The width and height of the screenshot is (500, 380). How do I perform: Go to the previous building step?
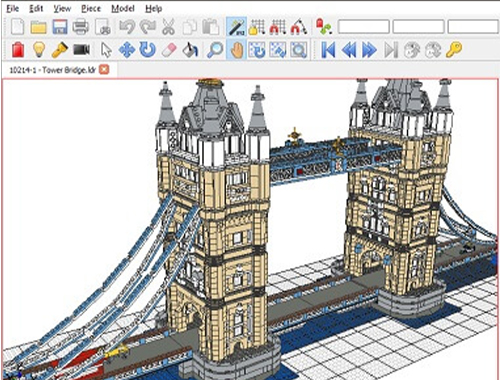point(349,50)
